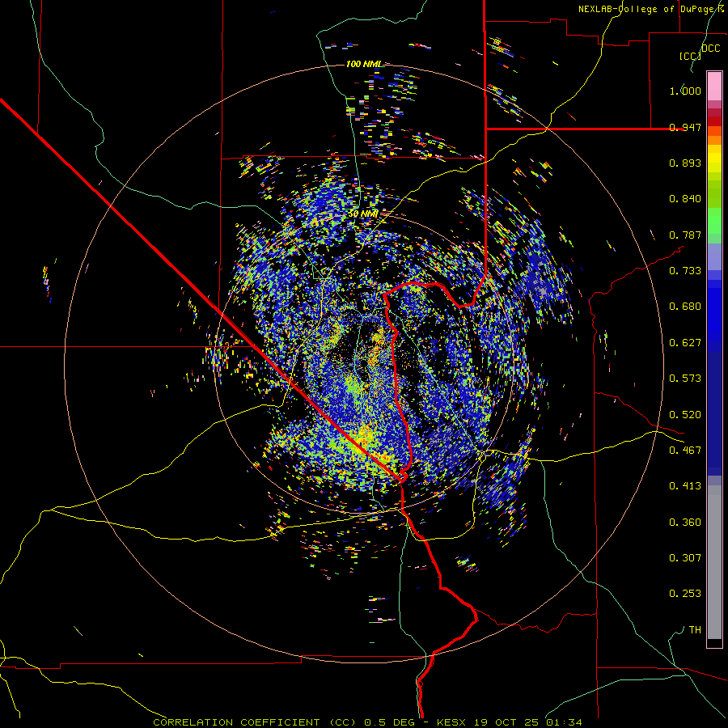
Task: Pick the red color bar segment
Action: pos(714,121)
